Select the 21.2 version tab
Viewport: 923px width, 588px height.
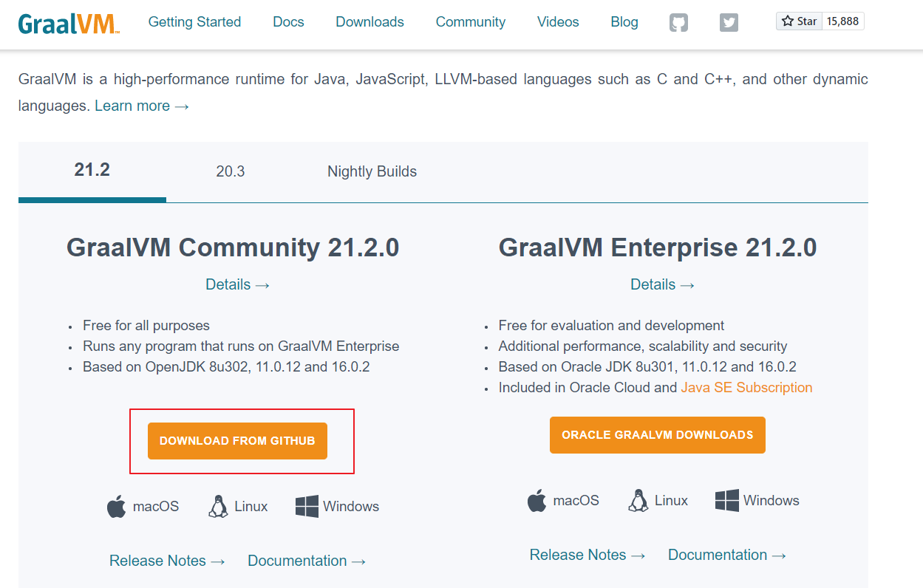coord(92,171)
